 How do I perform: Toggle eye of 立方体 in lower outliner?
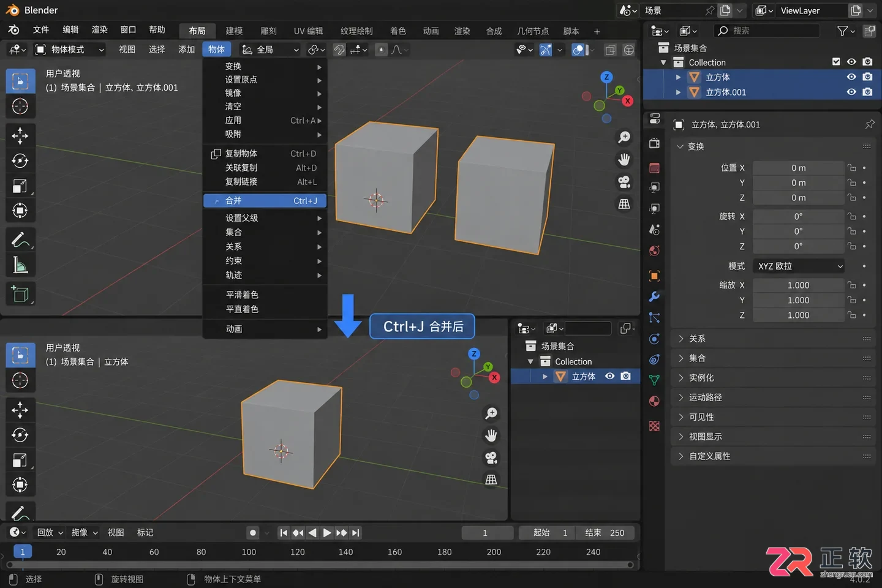609,376
